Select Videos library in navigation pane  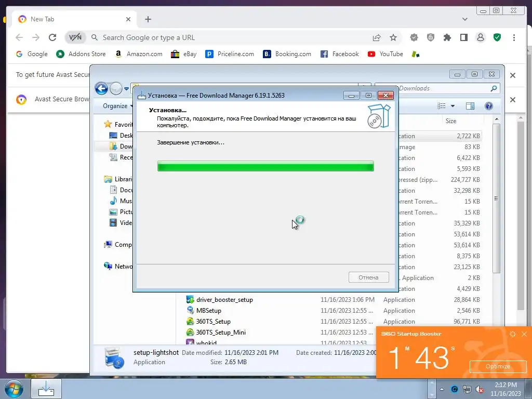(x=121, y=222)
